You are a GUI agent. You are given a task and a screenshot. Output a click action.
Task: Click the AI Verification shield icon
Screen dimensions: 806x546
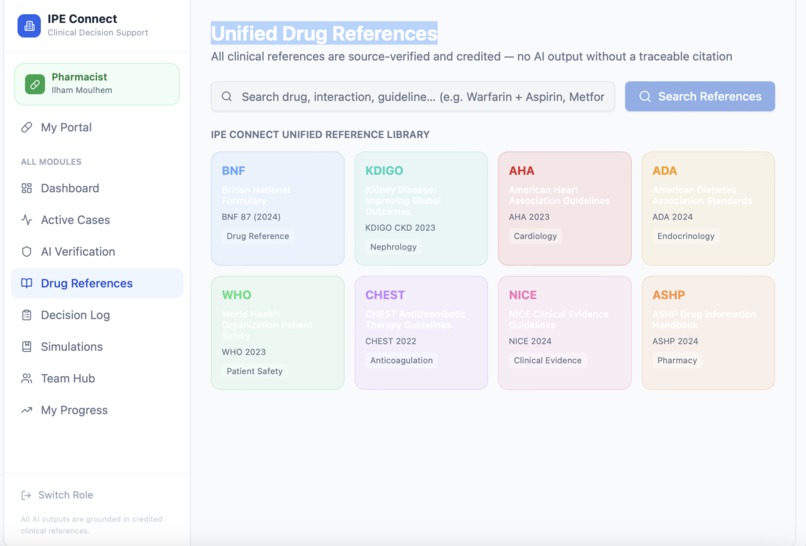click(x=26, y=251)
